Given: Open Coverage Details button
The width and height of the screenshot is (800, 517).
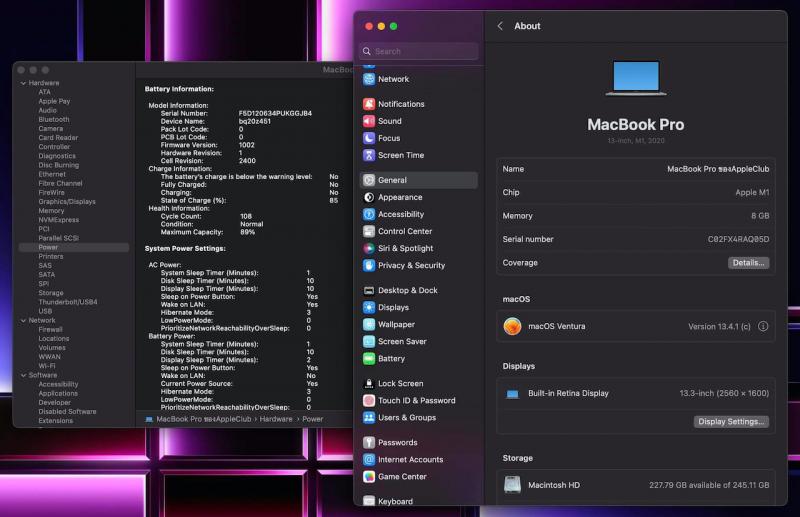Looking at the screenshot, I should point(748,263).
